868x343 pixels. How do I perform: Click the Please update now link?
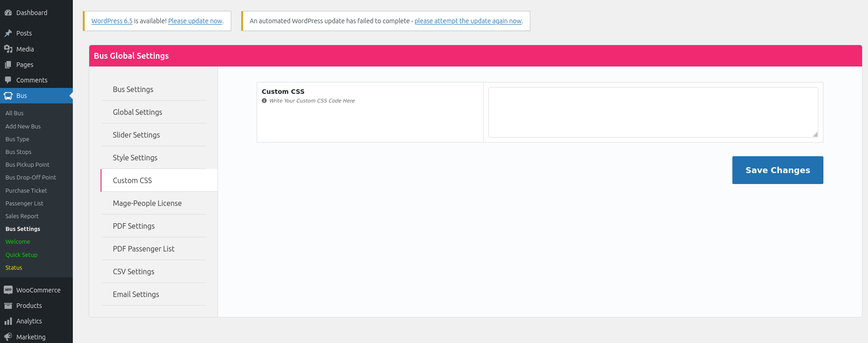(x=195, y=21)
